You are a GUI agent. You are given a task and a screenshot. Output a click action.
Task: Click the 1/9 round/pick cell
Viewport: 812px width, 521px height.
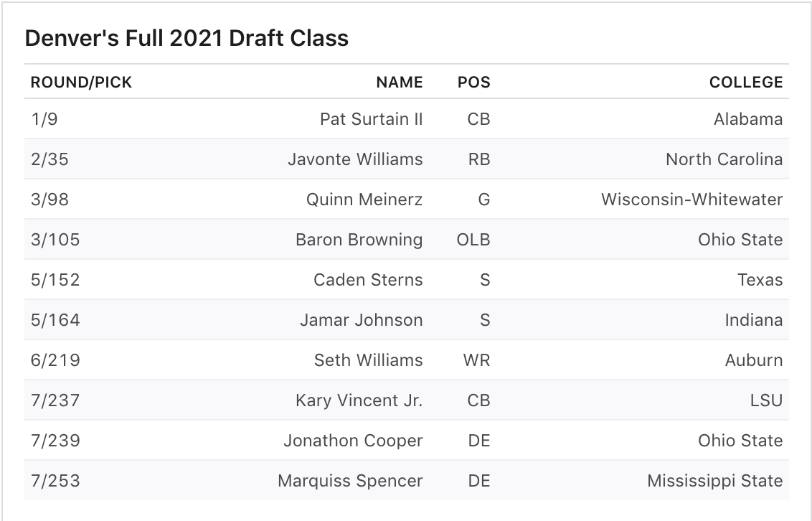tap(44, 119)
